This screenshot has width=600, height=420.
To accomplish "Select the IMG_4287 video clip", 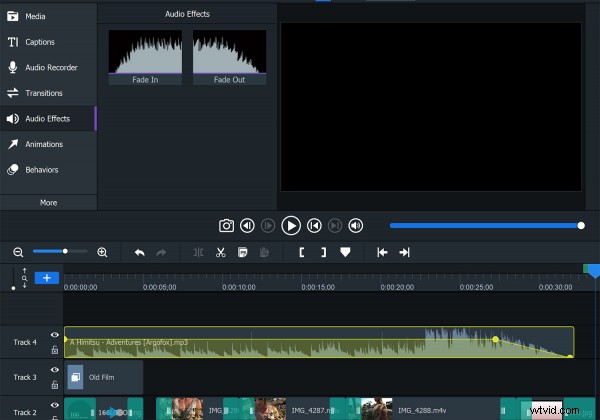I will [293, 409].
